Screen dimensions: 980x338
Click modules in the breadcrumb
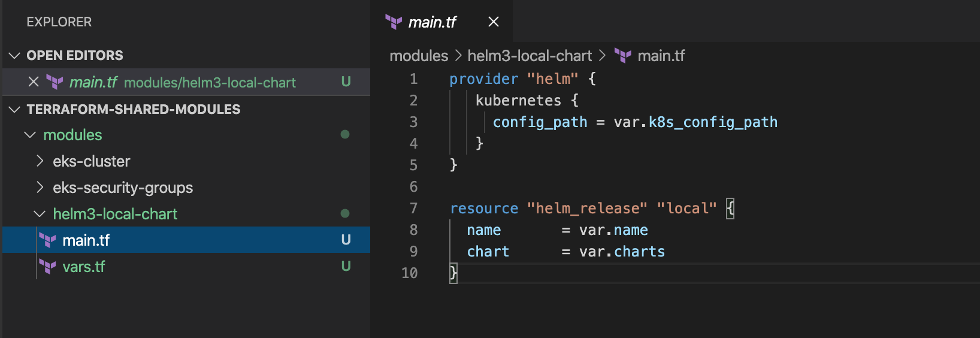[419, 56]
